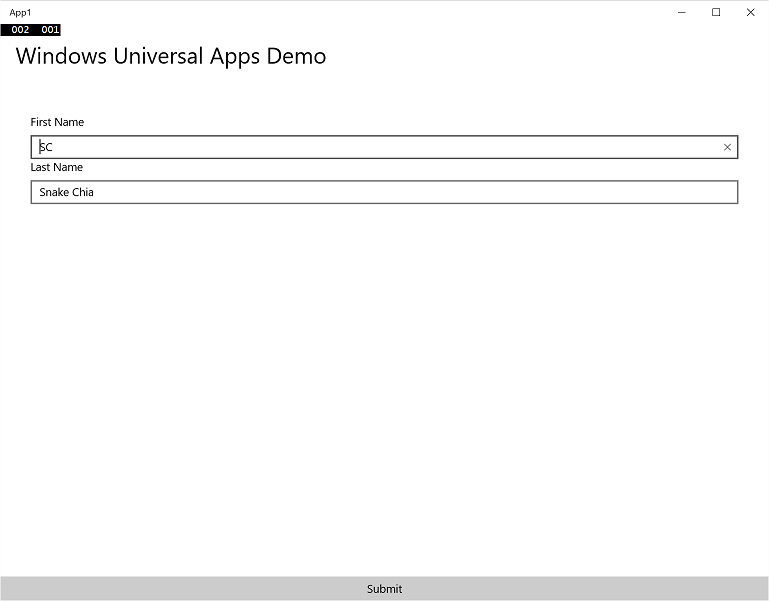Submit the form with the Submit button

(384, 588)
